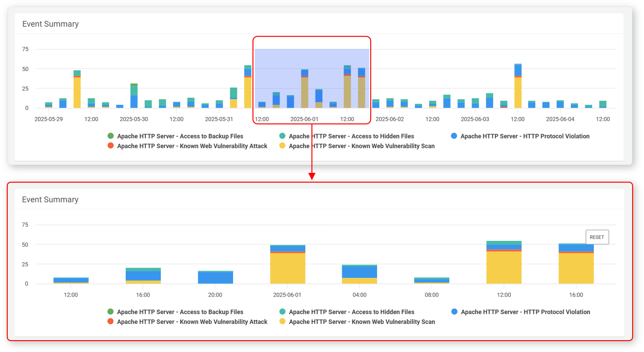Click the top Event Summary panel title
644x352 pixels.
point(50,24)
